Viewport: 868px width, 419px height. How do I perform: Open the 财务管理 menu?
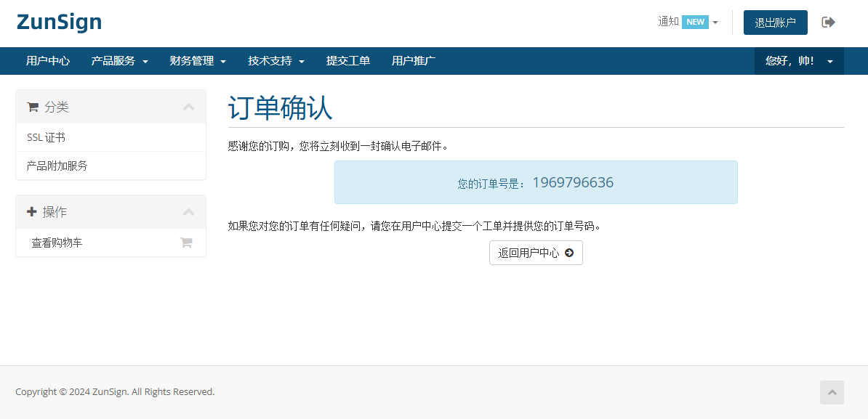tap(198, 61)
